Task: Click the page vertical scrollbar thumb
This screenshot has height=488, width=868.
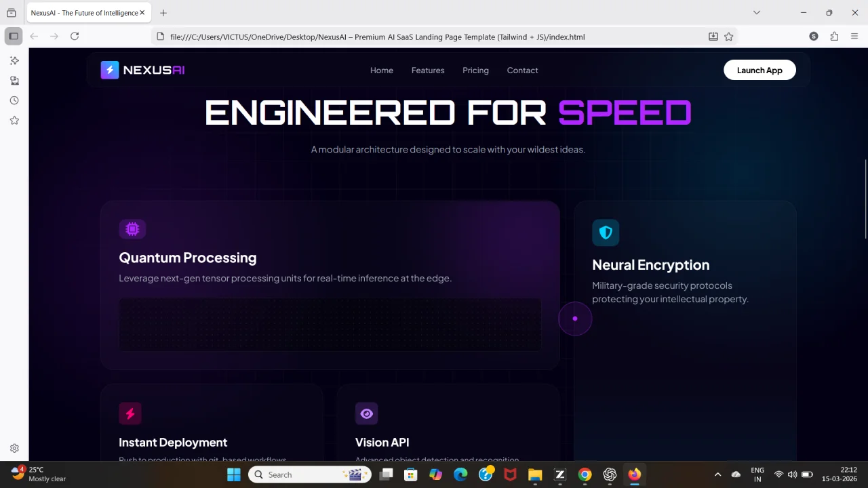Action: coord(865,199)
